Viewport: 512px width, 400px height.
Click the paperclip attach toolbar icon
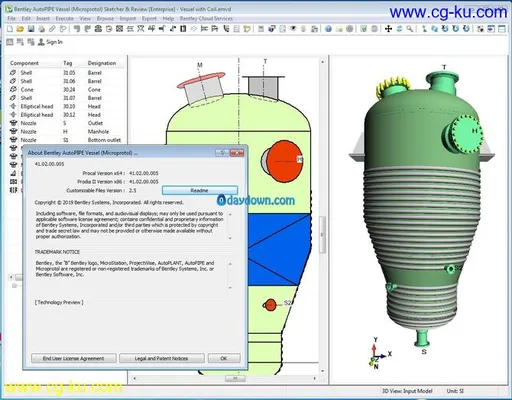coord(52,29)
